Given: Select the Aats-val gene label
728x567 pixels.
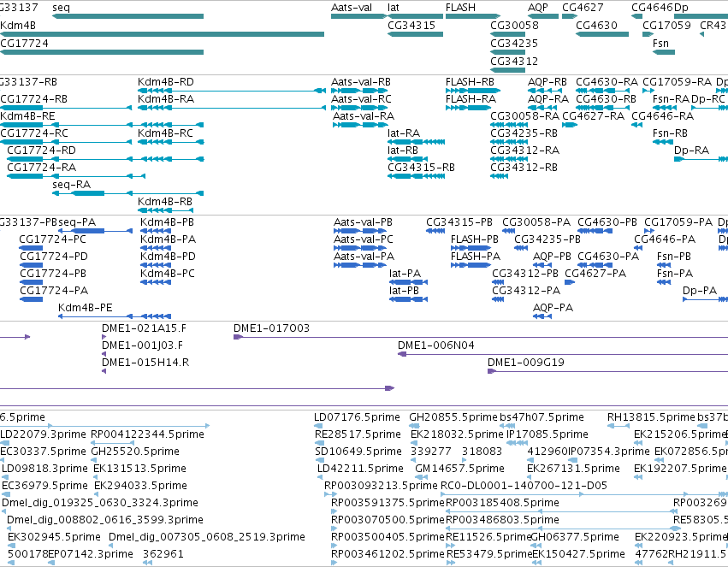Looking at the screenshot, I should point(352,8).
